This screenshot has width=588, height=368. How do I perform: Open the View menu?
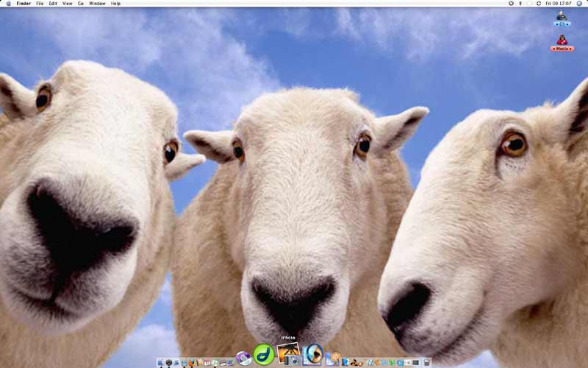tap(68, 4)
